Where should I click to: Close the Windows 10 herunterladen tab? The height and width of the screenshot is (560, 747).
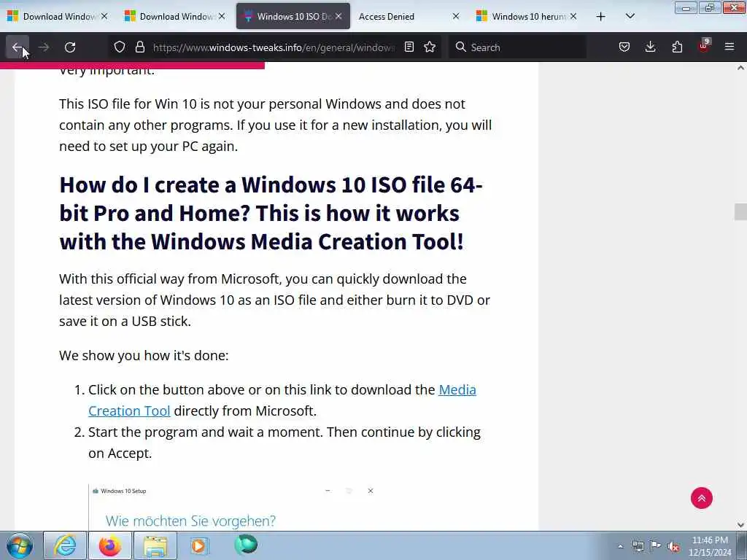pos(573,16)
